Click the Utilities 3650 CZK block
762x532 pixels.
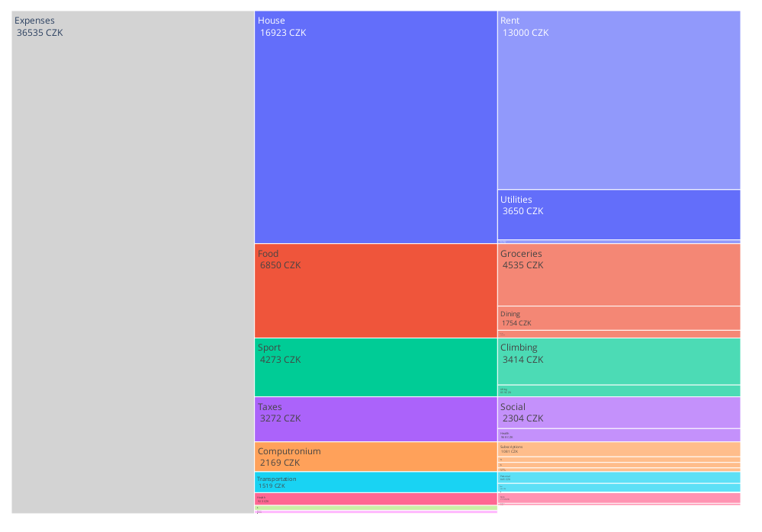(619, 214)
